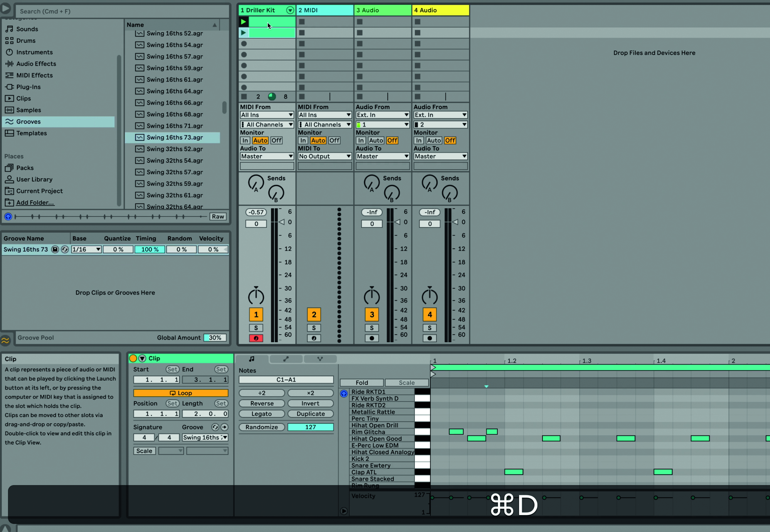Screen dimensions: 770x532
Task: Open the Drums browser category
Action: pyautogui.click(x=26, y=41)
